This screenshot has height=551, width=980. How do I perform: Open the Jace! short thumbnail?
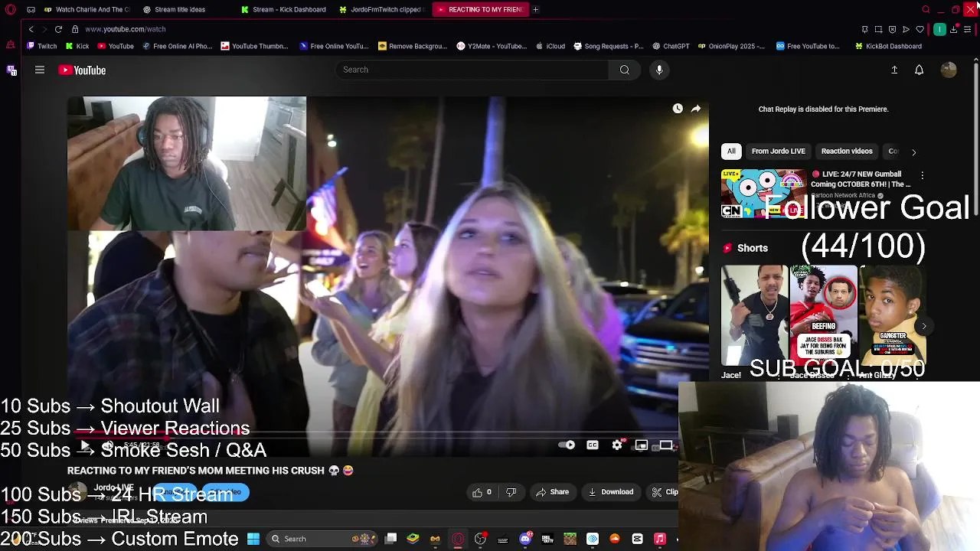pos(754,316)
